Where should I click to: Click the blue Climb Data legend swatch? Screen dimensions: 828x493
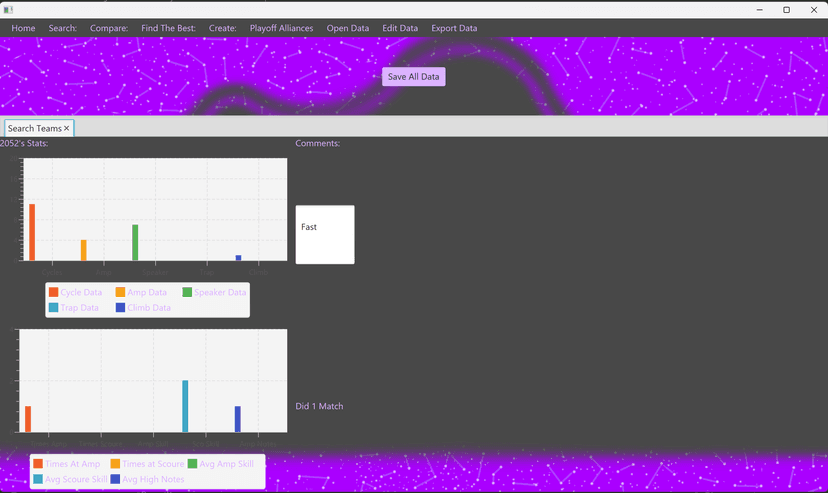click(120, 307)
